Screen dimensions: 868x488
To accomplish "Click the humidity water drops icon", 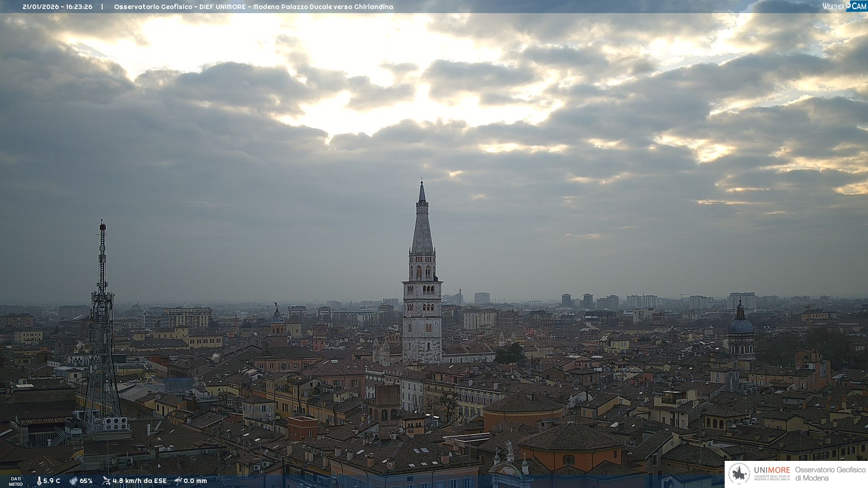I will (x=73, y=481).
